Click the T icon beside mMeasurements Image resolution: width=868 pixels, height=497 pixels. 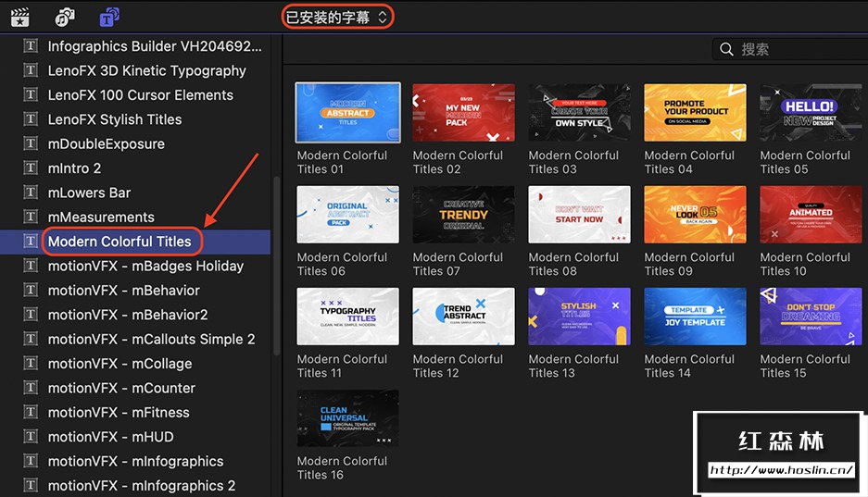[x=31, y=217]
